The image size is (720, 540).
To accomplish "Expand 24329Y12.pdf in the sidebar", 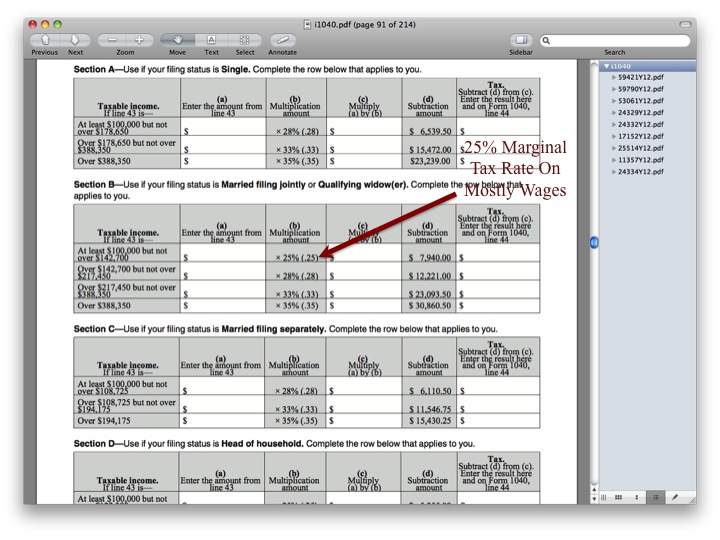I will 614,112.
